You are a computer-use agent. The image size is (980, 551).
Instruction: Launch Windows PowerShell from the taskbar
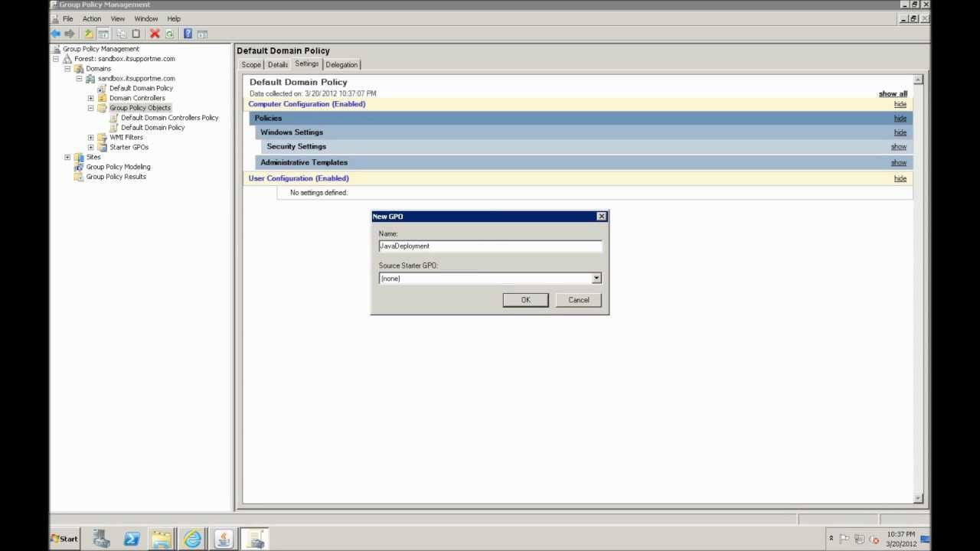(x=131, y=538)
